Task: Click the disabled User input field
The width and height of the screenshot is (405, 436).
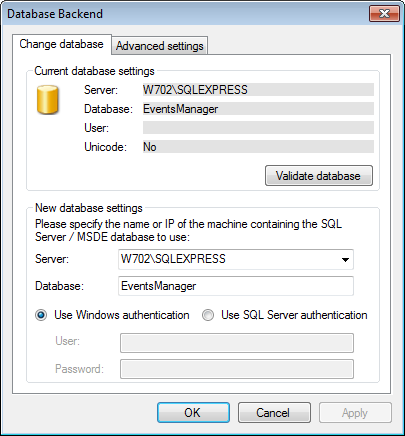Action: pyautogui.click(x=237, y=343)
